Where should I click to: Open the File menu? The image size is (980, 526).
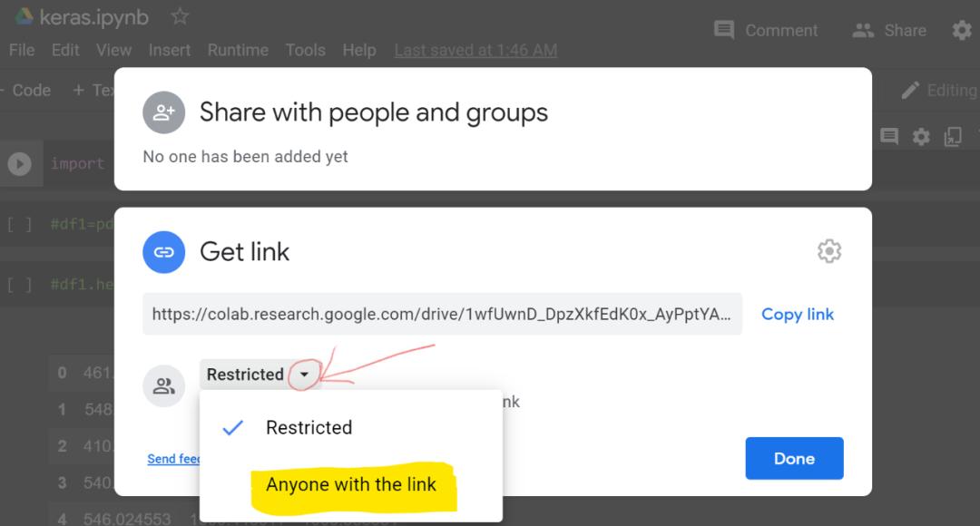tap(22, 50)
